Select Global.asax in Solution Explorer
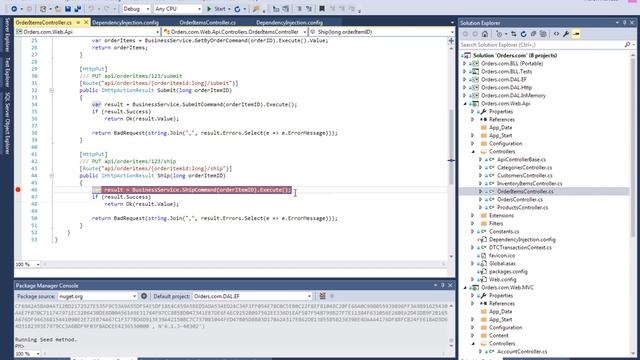640x360 pixels. tap(502, 263)
